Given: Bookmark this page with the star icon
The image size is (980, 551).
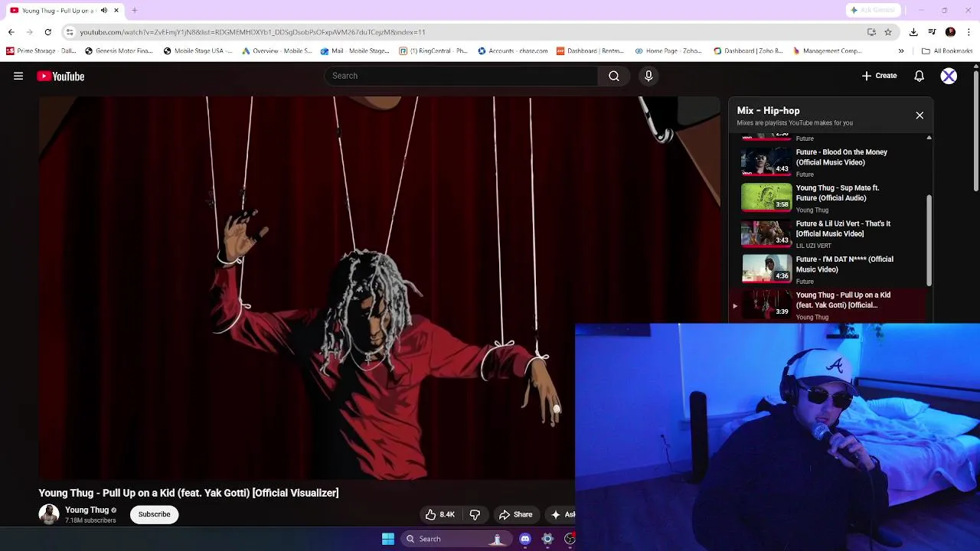Looking at the screenshot, I should click(x=888, y=32).
